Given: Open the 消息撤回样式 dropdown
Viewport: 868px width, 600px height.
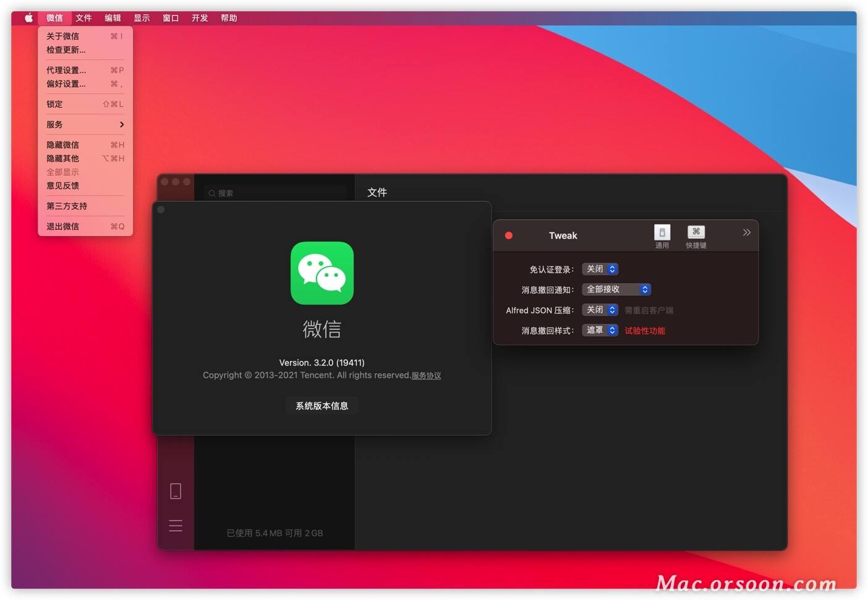Looking at the screenshot, I should pyautogui.click(x=600, y=330).
